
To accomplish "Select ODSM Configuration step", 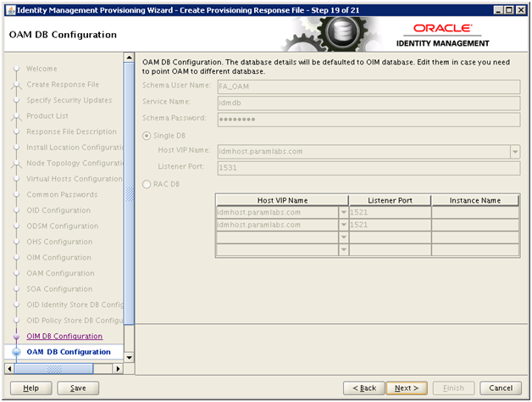I will click(x=63, y=226).
